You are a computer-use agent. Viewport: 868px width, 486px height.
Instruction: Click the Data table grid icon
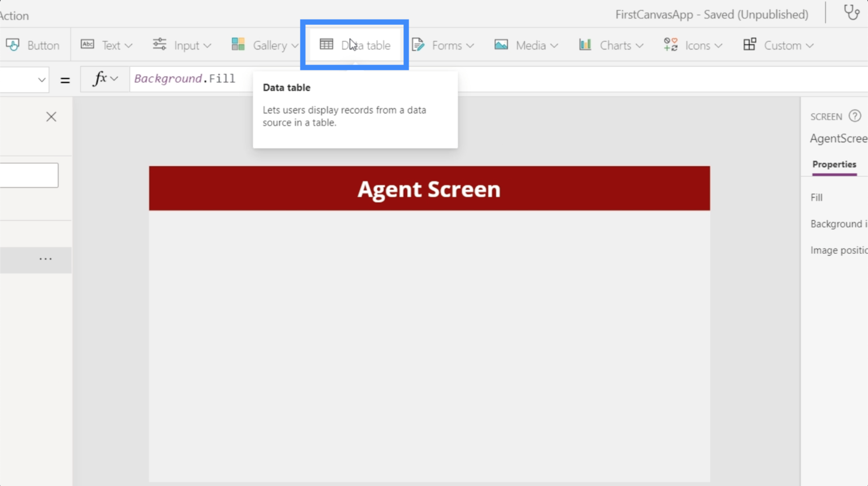[x=327, y=44]
